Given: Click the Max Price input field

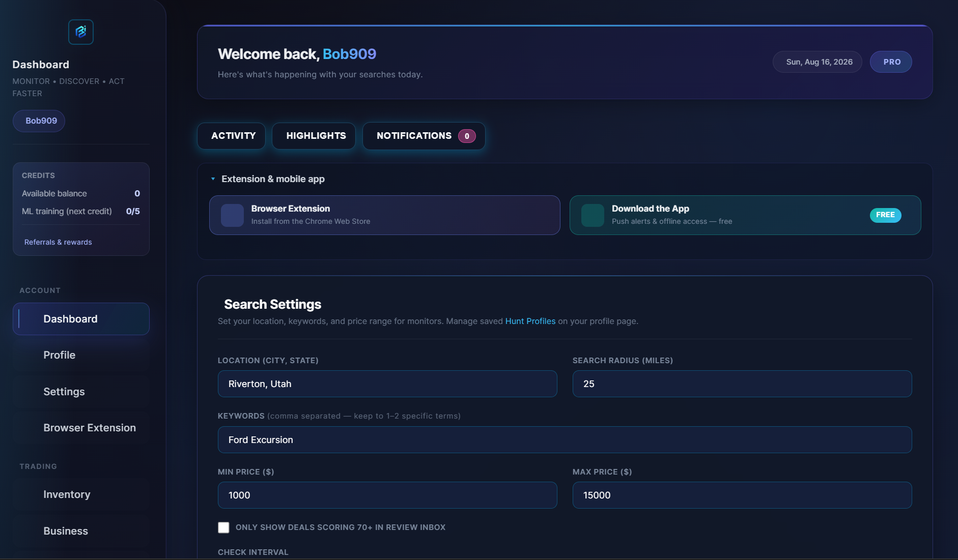Looking at the screenshot, I should [742, 495].
